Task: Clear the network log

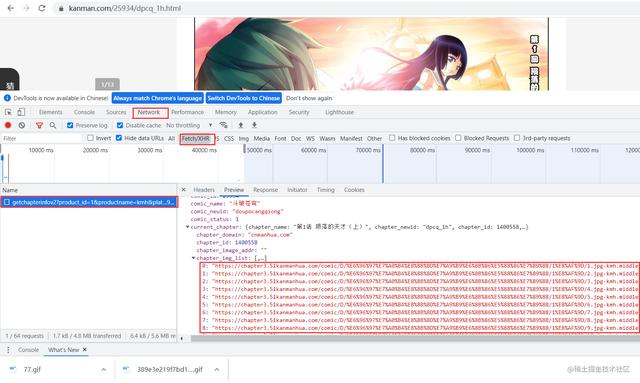Action: (x=22, y=125)
